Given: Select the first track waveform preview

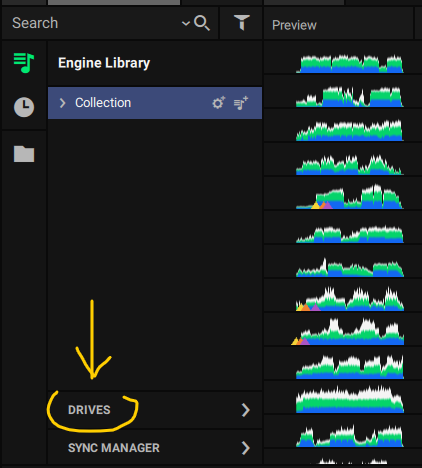Looking at the screenshot, I should 350,63.
